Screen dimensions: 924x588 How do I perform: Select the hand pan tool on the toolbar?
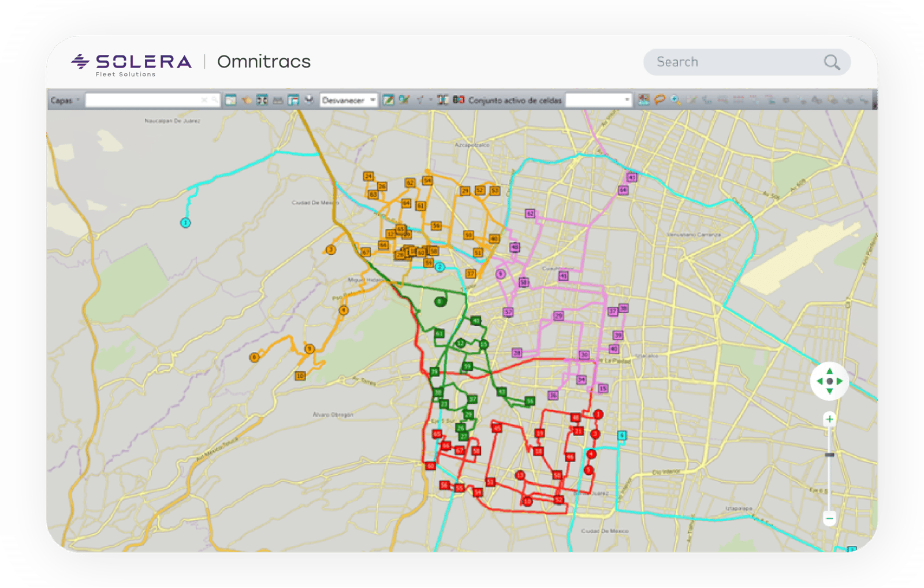click(247, 100)
